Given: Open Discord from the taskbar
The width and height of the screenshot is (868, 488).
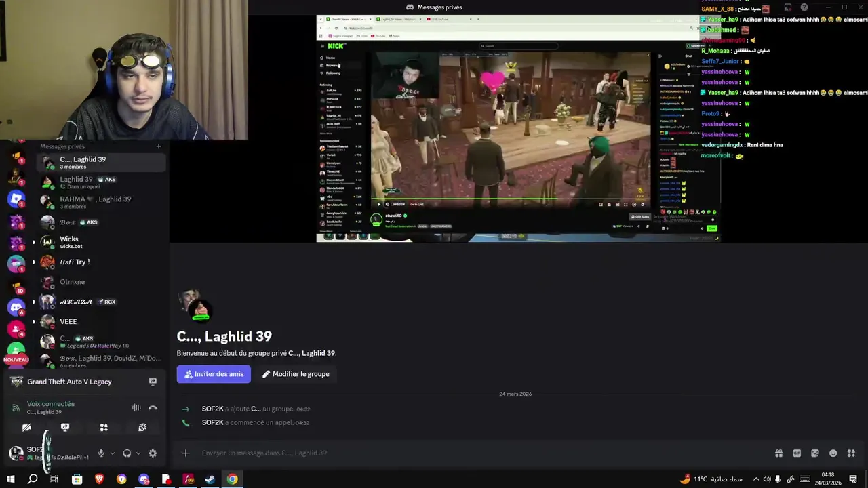Looking at the screenshot, I should point(144,479).
